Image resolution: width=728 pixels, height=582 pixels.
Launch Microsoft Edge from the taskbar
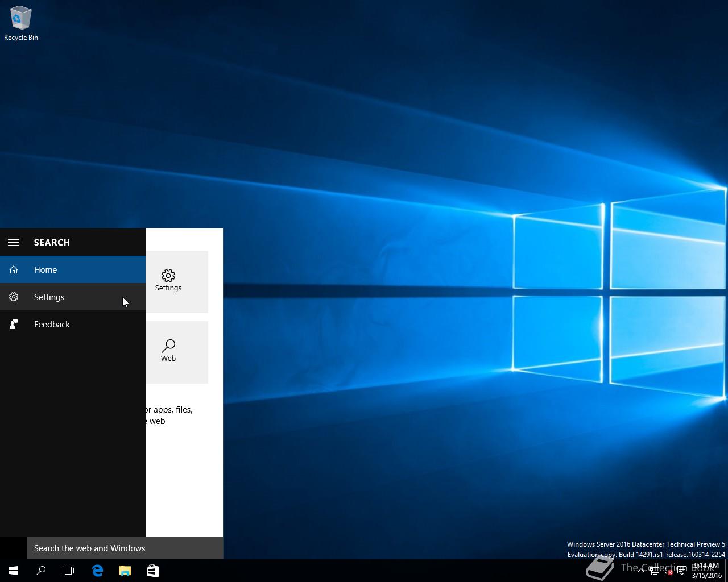pos(97,571)
